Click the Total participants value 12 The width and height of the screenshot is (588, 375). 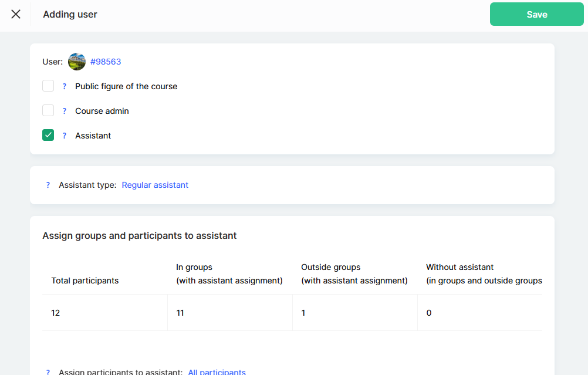pos(56,313)
